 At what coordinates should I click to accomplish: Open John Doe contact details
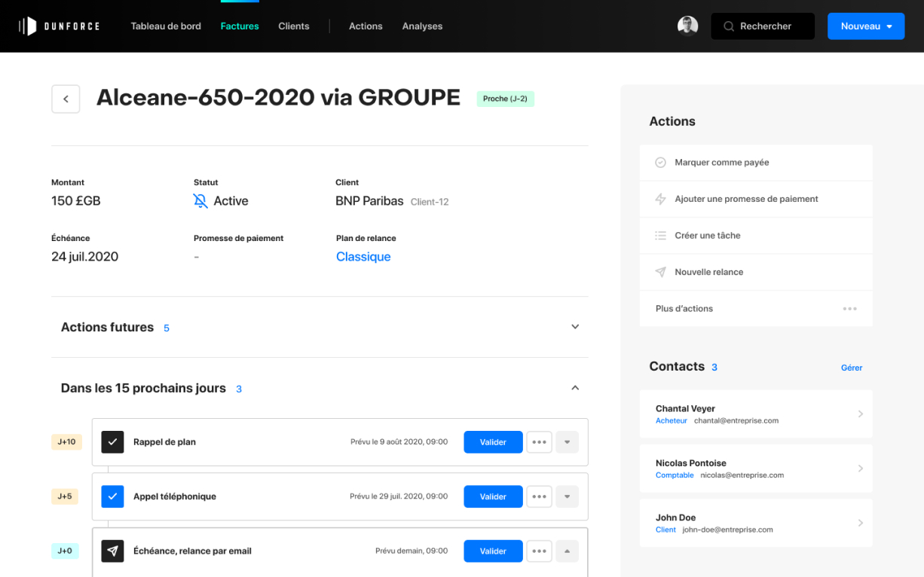click(x=756, y=523)
